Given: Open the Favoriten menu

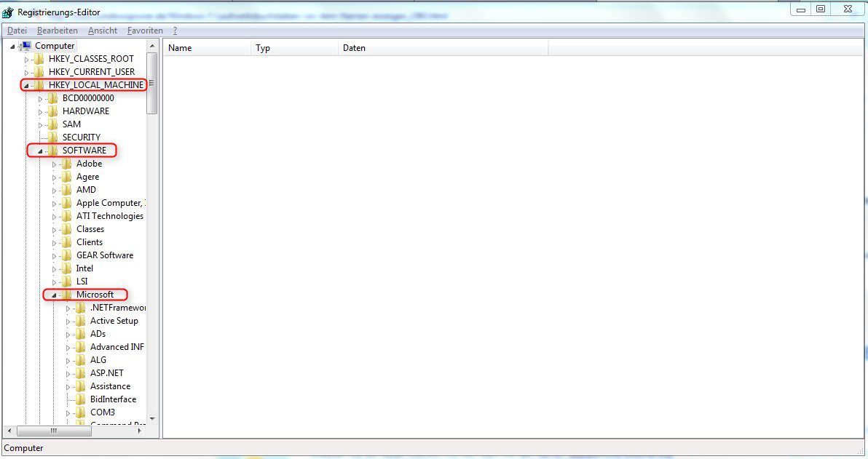Looking at the screenshot, I should 145,30.
